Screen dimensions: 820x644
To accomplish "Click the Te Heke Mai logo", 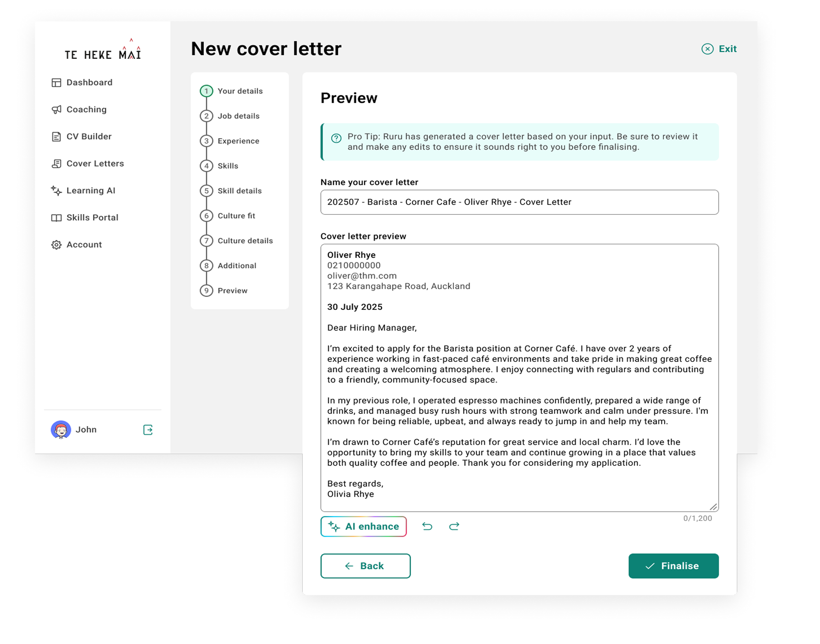I will click(102, 49).
